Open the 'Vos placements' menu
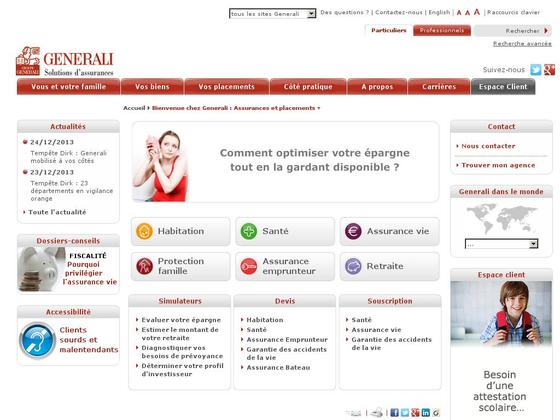The image size is (560, 420). 226,86
